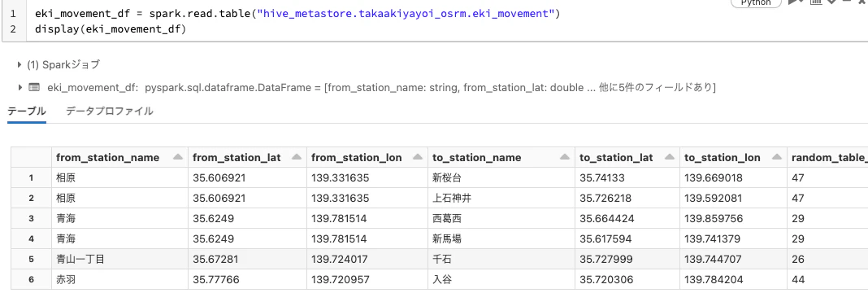Select row number 1 in table
The image size is (868, 293).
[32, 177]
